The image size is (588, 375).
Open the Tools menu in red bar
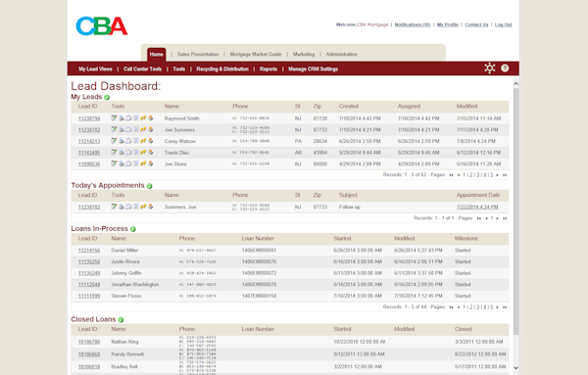pos(179,69)
